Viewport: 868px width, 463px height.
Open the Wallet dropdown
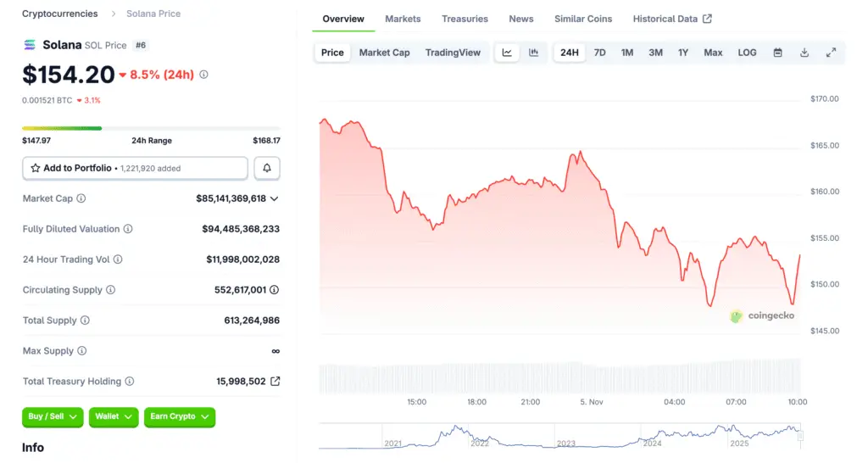(x=113, y=416)
